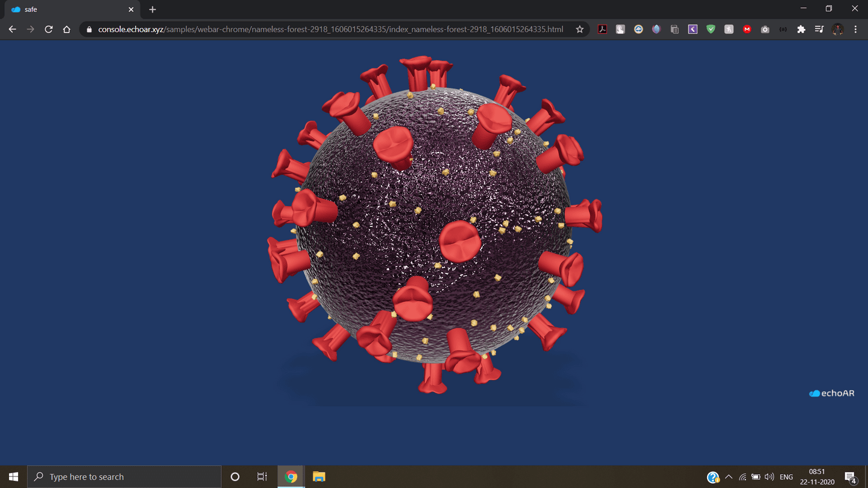Image resolution: width=868 pixels, height=488 pixels.
Task: Open the purple K arrow extension
Action: [x=693, y=29]
